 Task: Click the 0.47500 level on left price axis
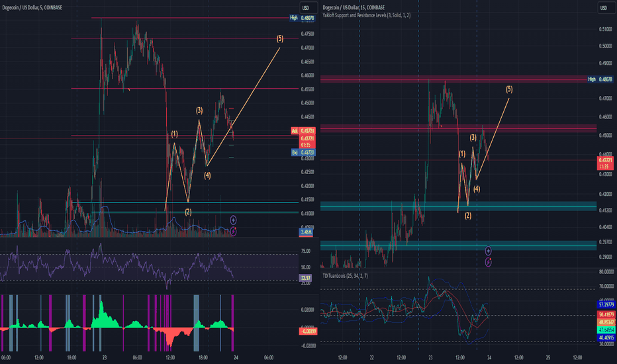point(308,34)
